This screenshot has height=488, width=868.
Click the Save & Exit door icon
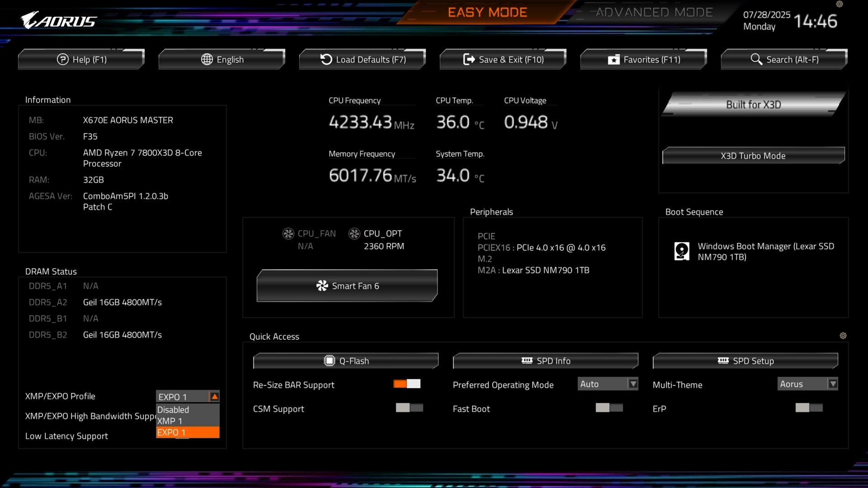tap(469, 59)
